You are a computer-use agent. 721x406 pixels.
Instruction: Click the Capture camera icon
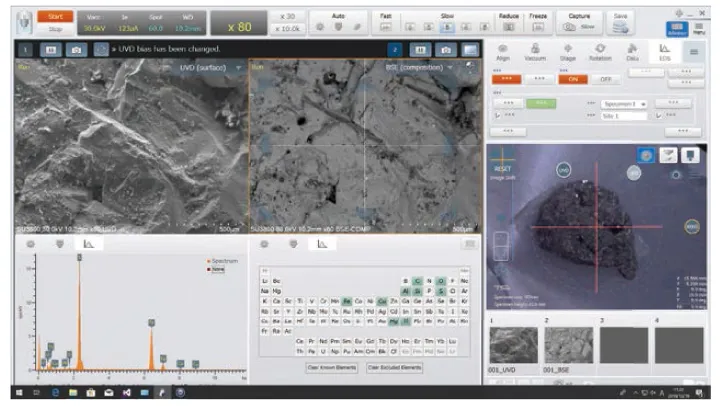pos(571,27)
